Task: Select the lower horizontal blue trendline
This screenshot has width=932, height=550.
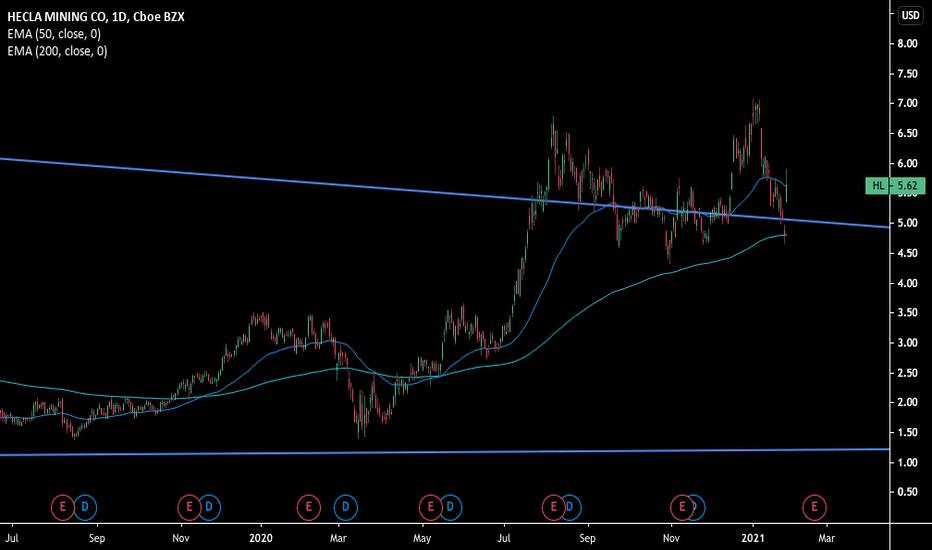Action: point(445,452)
